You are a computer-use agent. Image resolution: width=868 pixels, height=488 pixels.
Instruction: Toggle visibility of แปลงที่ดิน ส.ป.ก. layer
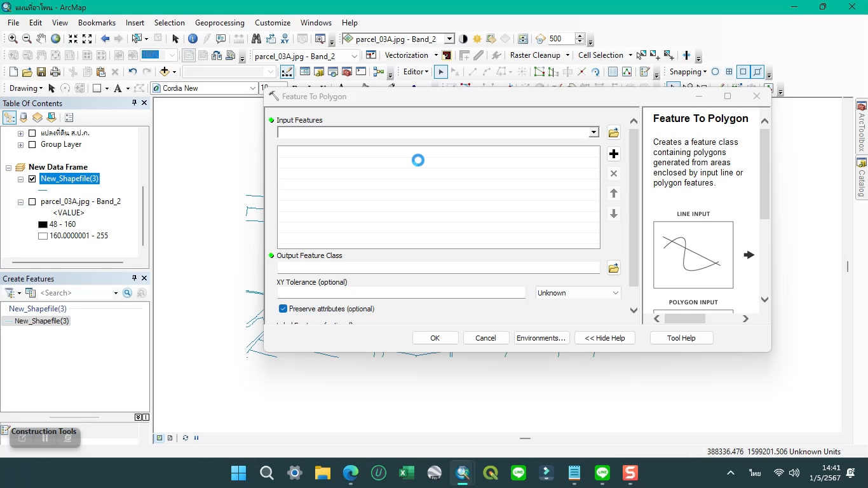point(32,133)
